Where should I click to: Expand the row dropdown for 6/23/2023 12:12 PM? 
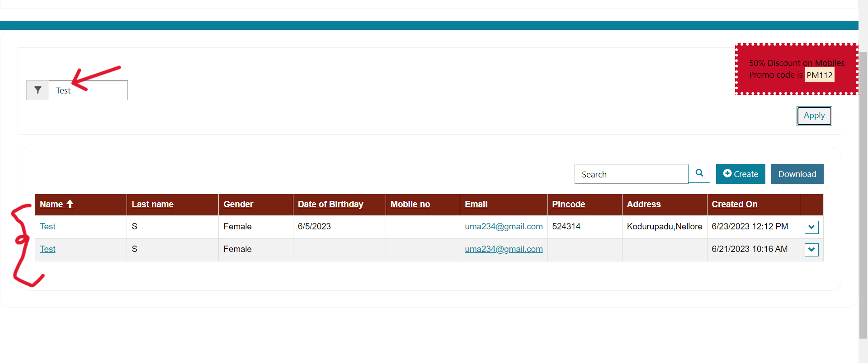click(811, 227)
